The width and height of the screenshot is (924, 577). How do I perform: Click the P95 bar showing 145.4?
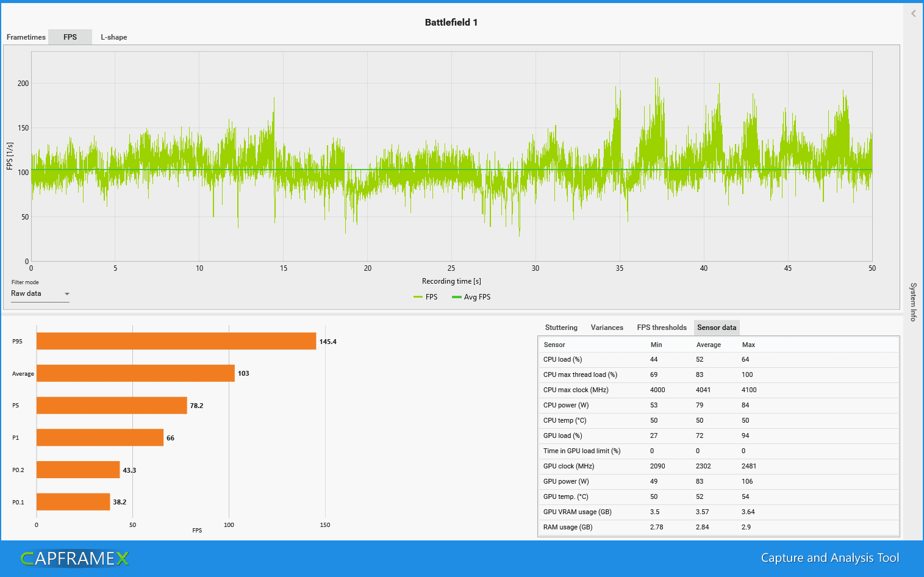coord(176,341)
